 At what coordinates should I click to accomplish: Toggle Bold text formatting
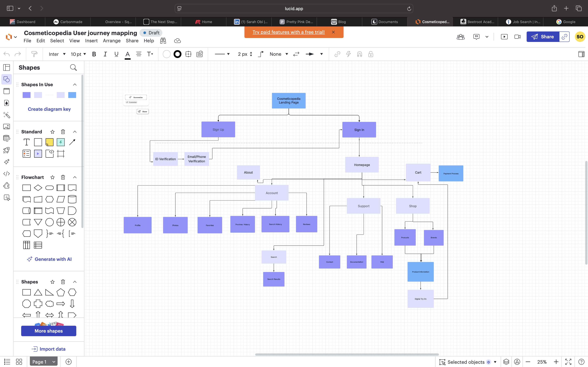click(x=94, y=54)
